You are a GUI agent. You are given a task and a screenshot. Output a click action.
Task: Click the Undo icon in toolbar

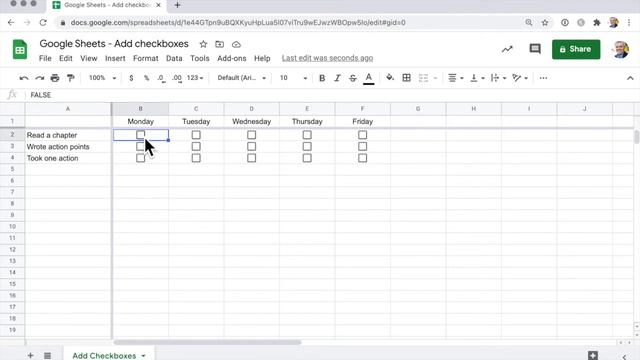[x=24, y=78]
